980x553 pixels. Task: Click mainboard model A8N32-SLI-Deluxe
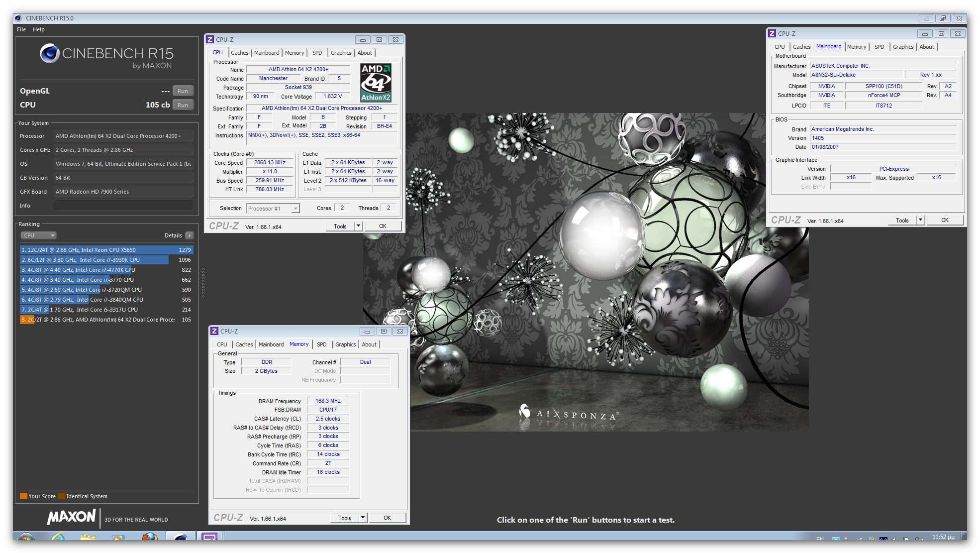click(x=856, y=75)
